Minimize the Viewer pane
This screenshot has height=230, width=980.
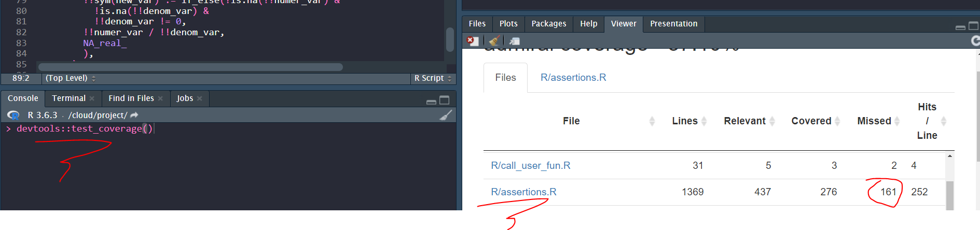[x=960, y=27]
